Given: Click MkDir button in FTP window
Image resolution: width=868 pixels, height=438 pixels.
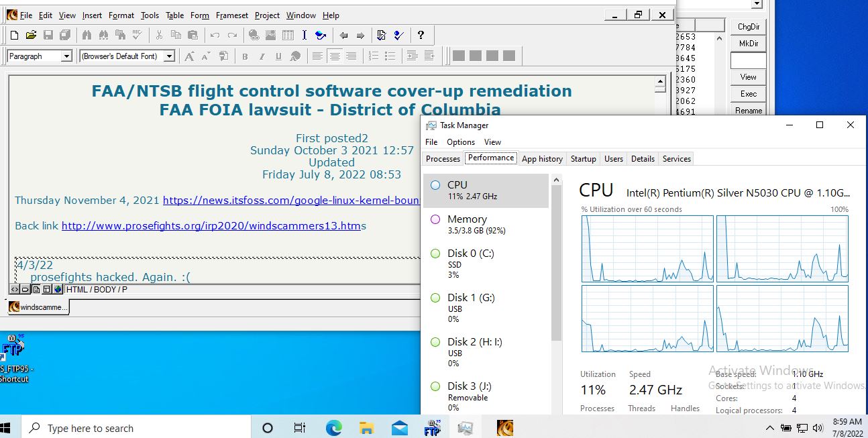Looking at the screenshot, I should click(x=749, y=44).
